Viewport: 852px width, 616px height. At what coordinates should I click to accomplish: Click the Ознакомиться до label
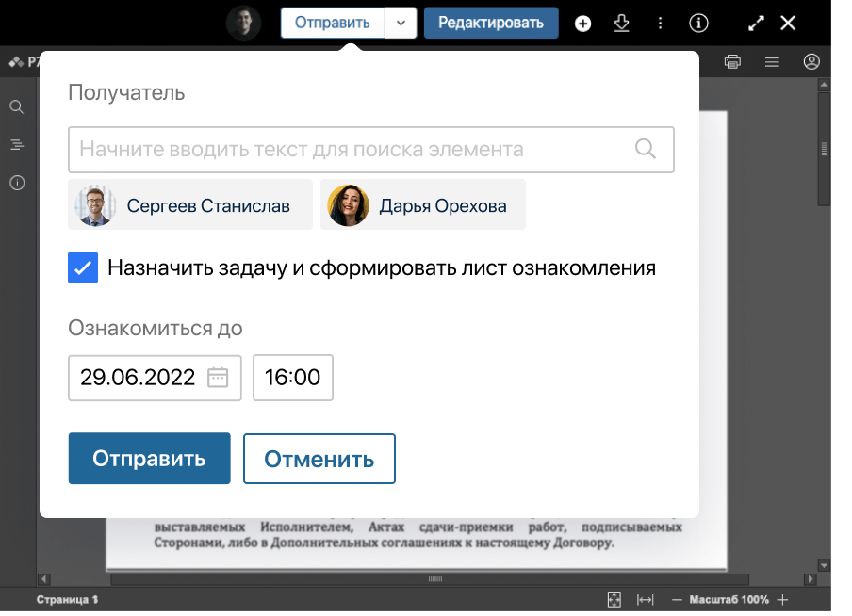click(156, 328)
